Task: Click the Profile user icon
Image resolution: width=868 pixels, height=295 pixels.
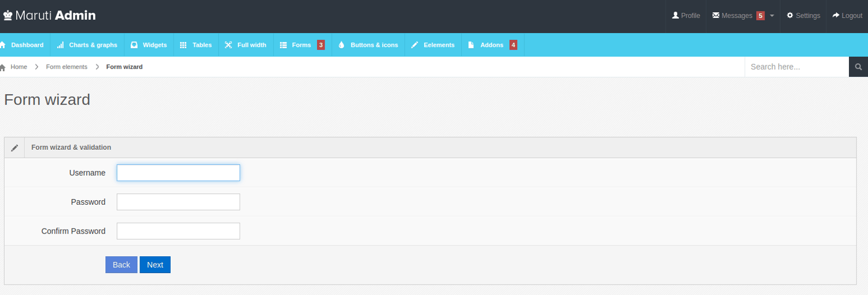Action: point(675,16)
